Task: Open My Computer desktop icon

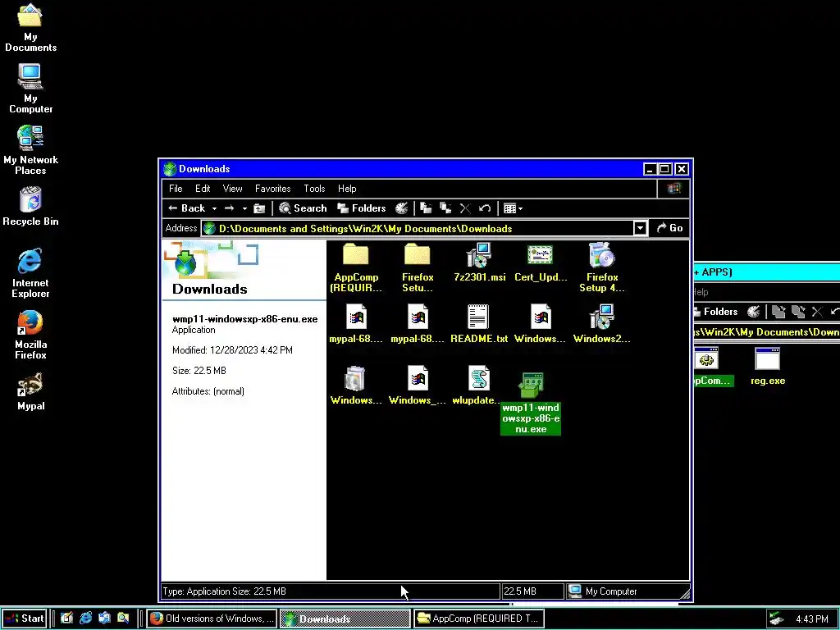Action: (x=30, y=89)
